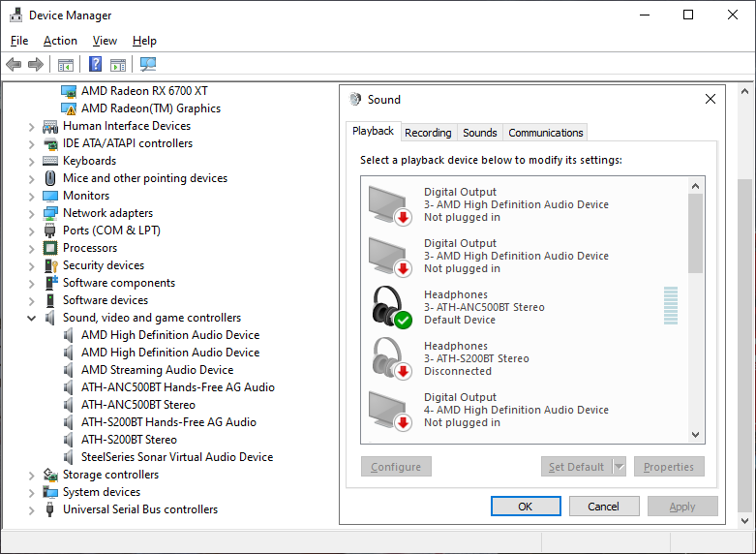Open the blue Help toolbar icon
The image size is (756, 554).
[96, 64]
